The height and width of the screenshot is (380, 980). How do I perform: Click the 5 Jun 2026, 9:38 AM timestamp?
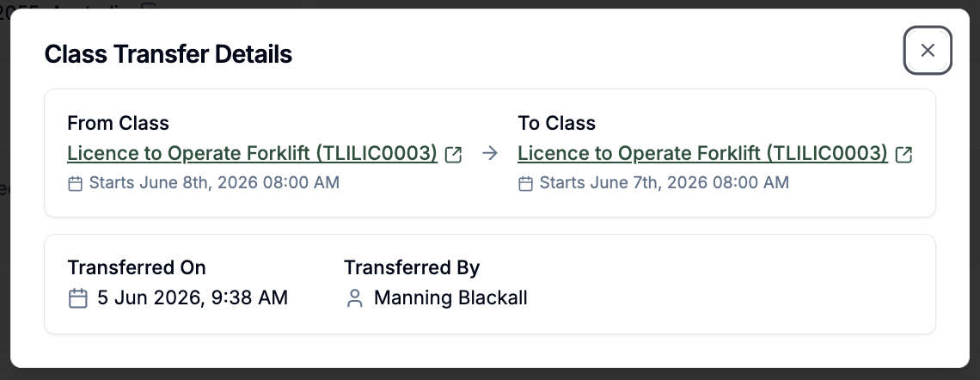pos(193,297)
